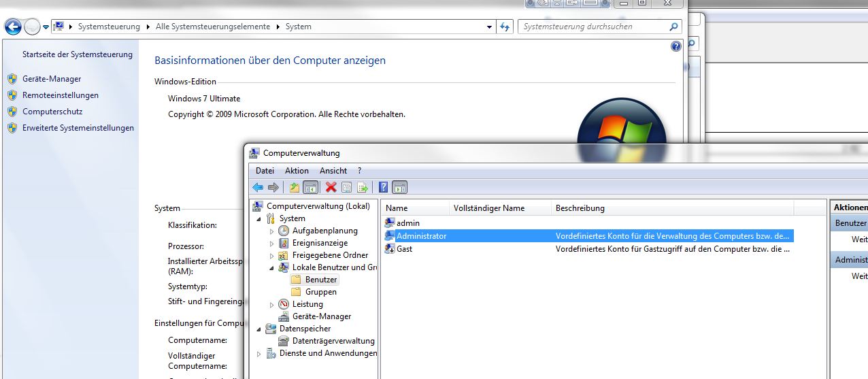Select the Leistung performance icon
This screenshot has width=868, height=379.
(284, 304)
